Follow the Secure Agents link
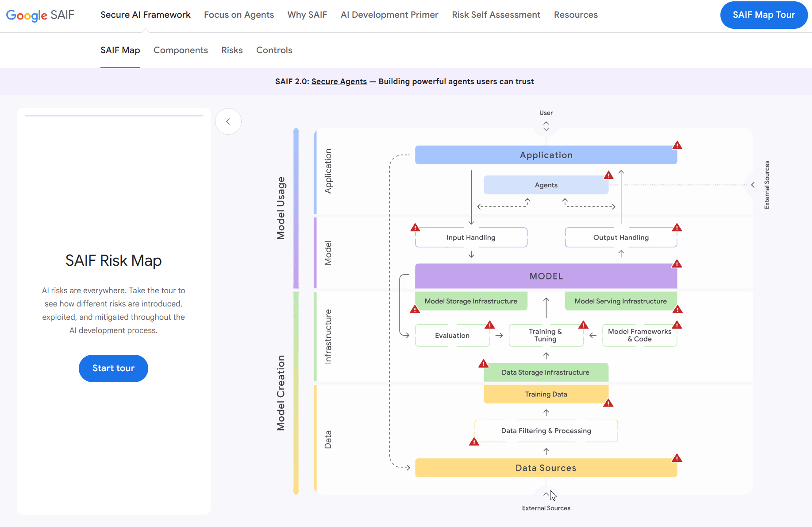The width and height of the screenshot is (812, 527). point(339,81)
